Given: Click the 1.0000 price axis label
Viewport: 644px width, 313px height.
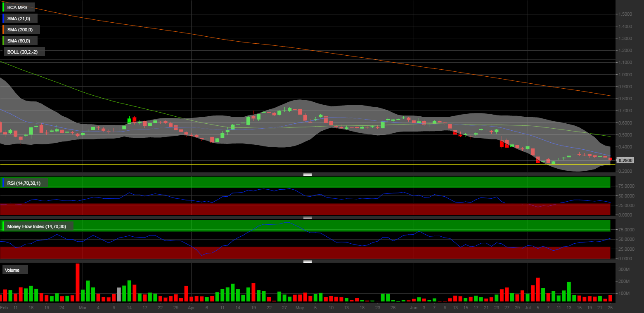Looking at the screenshot, I should [625, 75].
